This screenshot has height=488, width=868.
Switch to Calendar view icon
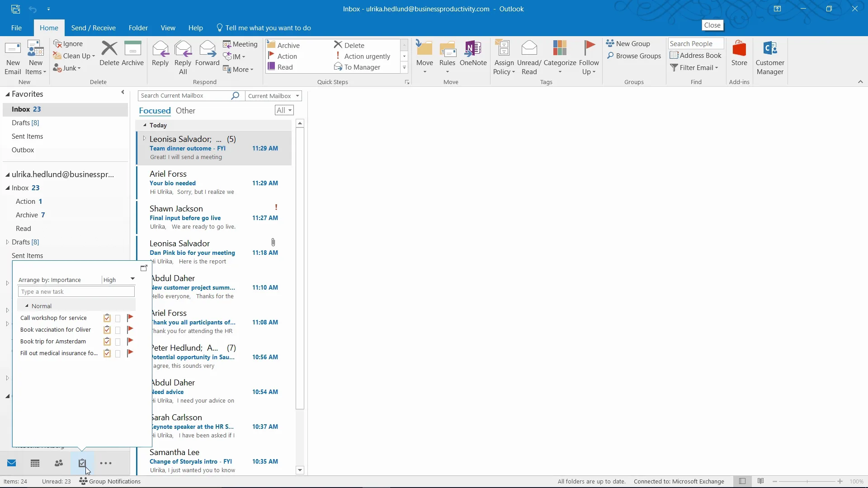point(35,463)
